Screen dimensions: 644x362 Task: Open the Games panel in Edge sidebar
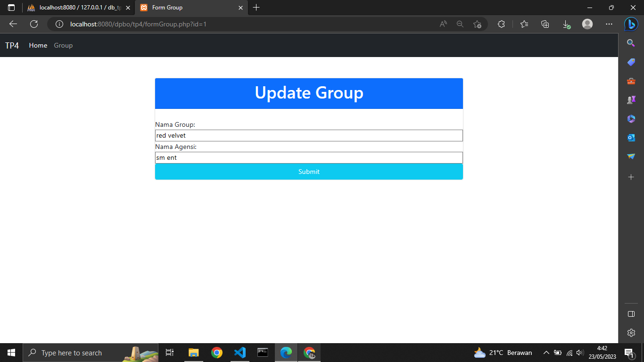pyautogui.click(x=631, y=99)
